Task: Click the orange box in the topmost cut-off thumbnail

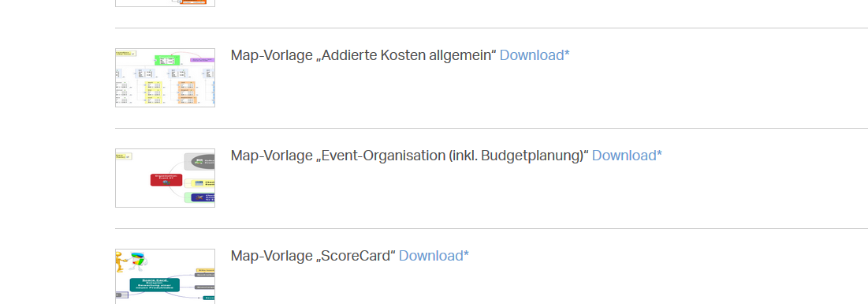Action: click(x=198, y=3)
